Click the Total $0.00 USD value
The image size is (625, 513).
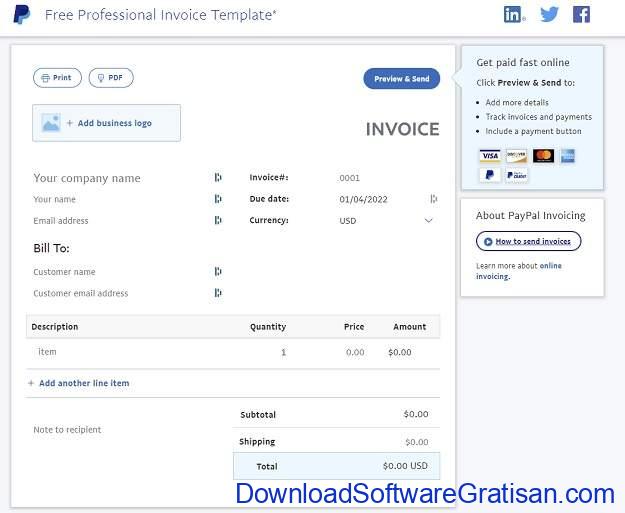click(x=405, y=466)
